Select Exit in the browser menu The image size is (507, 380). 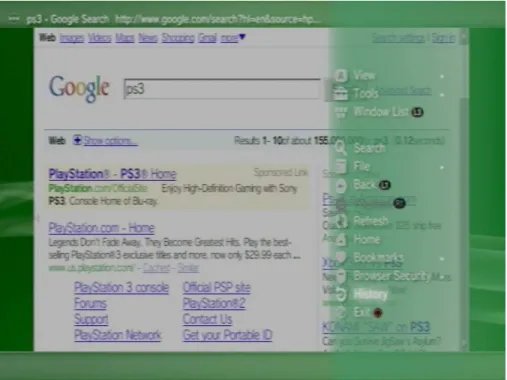click(x=362, y=312)
